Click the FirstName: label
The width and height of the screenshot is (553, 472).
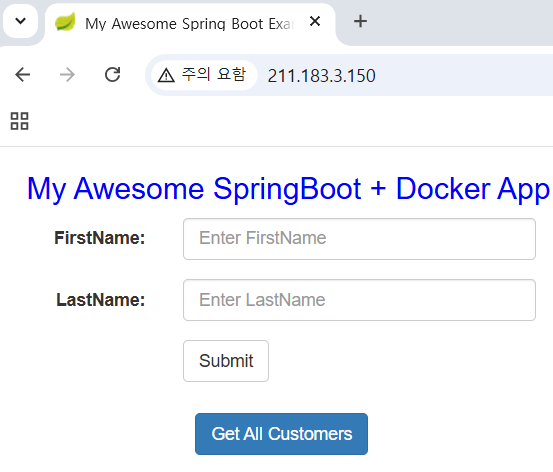point(99,238)
